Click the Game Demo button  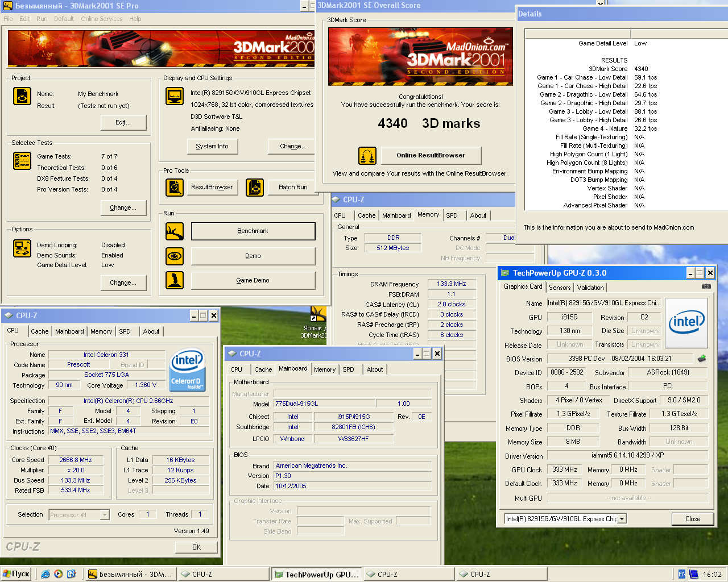[253, 280]
